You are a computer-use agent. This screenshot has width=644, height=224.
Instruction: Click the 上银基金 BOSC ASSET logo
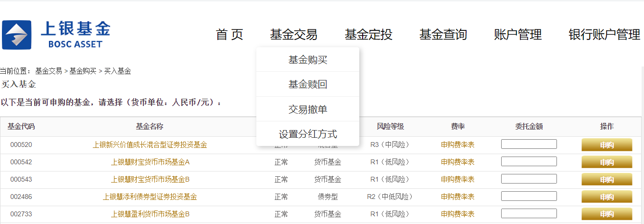click(x=56, y=35)
